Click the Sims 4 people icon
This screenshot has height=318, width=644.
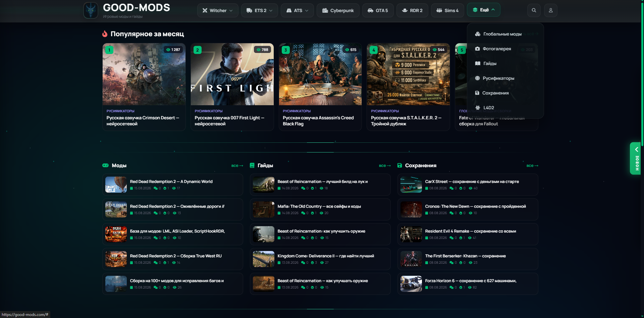pos(439,10)
